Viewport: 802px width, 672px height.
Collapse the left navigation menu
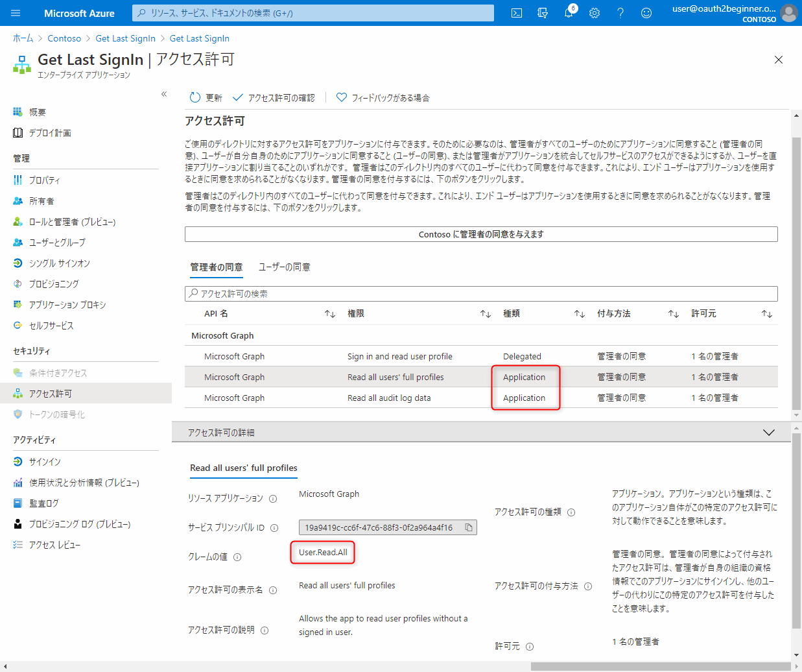[164, 94]
